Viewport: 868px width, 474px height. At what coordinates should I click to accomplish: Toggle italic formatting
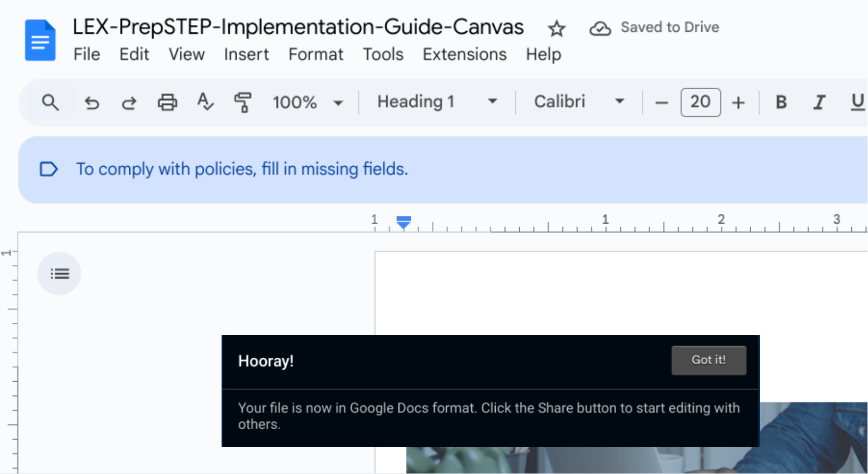coord(819,102)
